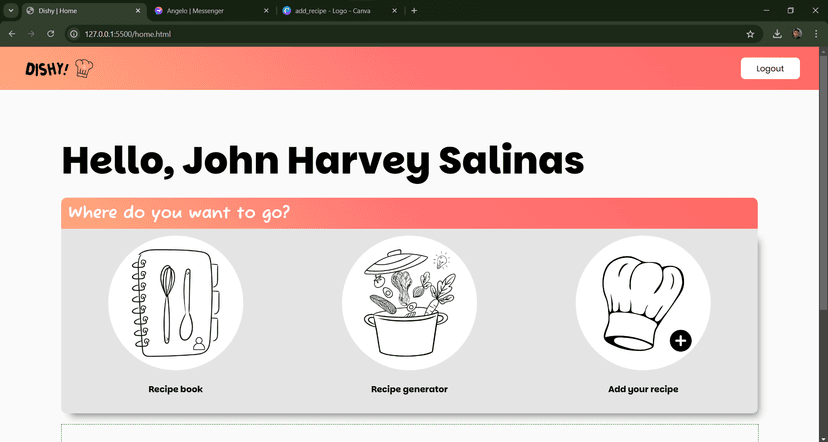This screenshot has width=828, height=442.
Task: Click the Recipe generator text label
Action: tap(409, 389)
